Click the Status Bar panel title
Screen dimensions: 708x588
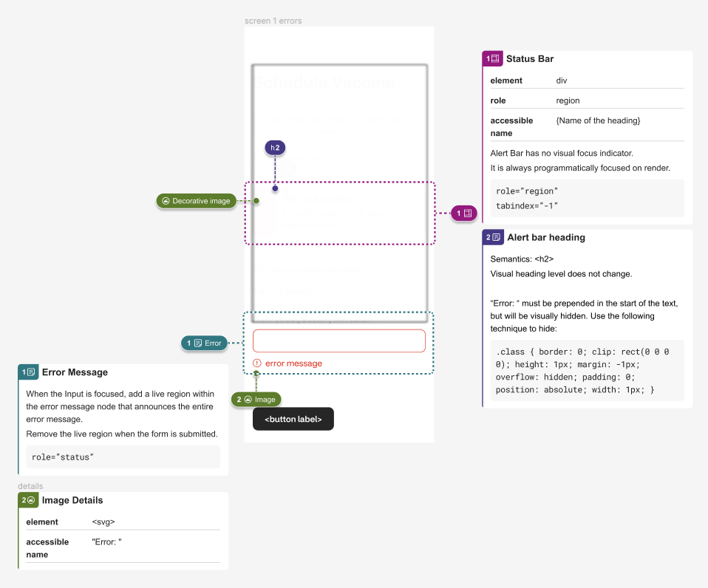coord(531,58)
